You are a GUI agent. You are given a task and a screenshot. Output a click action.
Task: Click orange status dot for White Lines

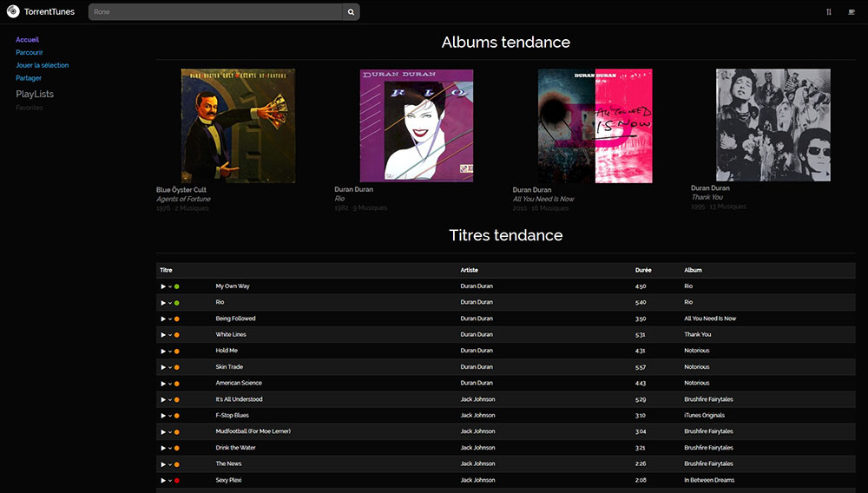coord(176,335)
